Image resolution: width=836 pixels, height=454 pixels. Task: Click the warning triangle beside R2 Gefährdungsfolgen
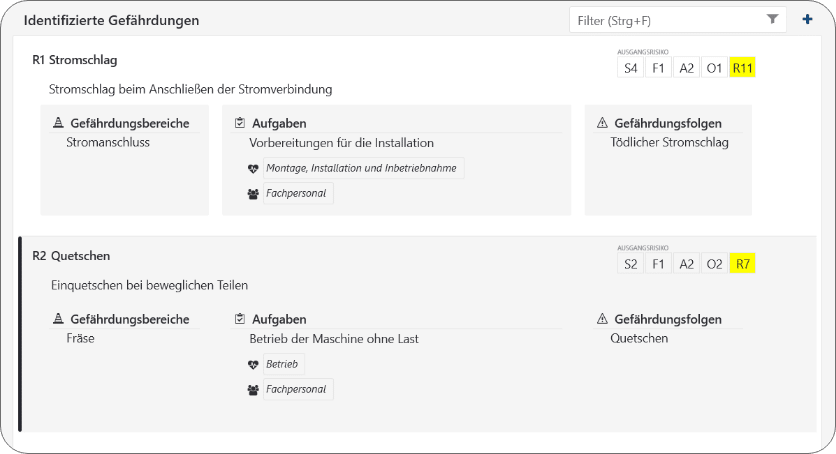click(602, 319)
